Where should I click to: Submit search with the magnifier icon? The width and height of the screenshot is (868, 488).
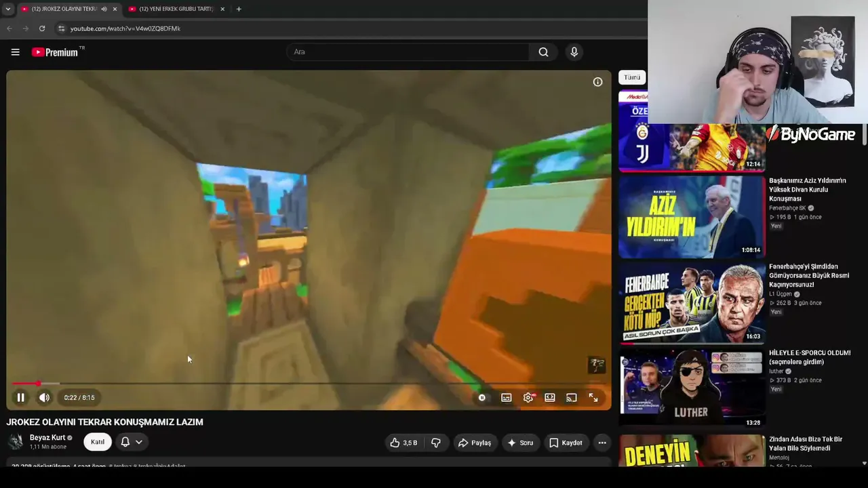pyautogui.click(x=543, y=52)
